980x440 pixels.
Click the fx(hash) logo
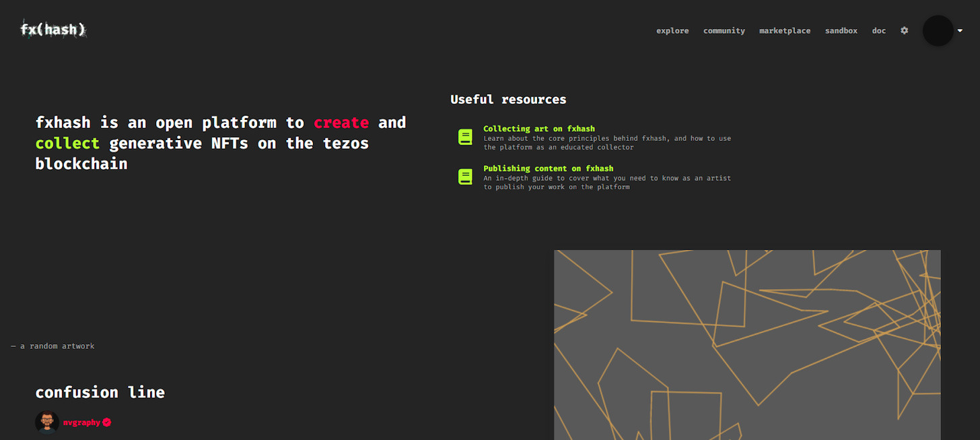(54, 30)
